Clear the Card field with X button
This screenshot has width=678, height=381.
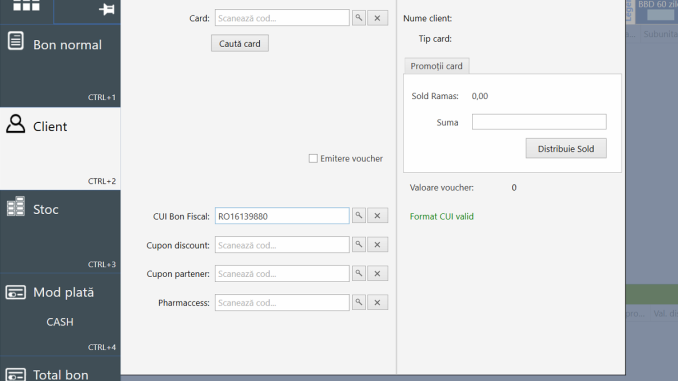377,18
